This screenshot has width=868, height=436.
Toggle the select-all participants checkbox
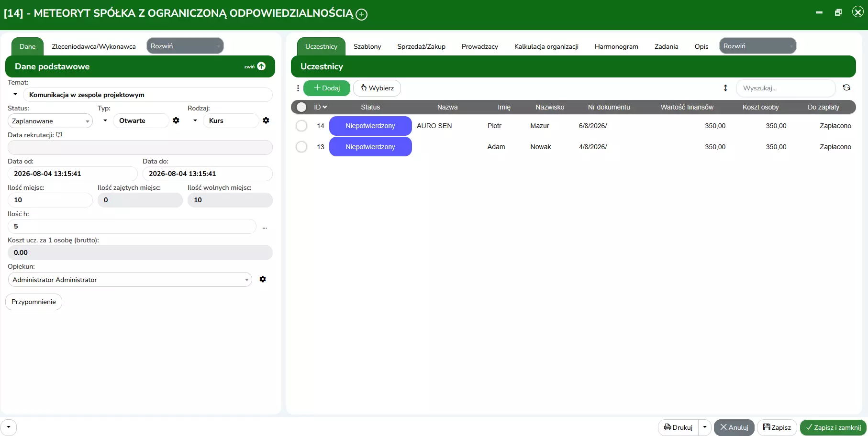(301, 107)
